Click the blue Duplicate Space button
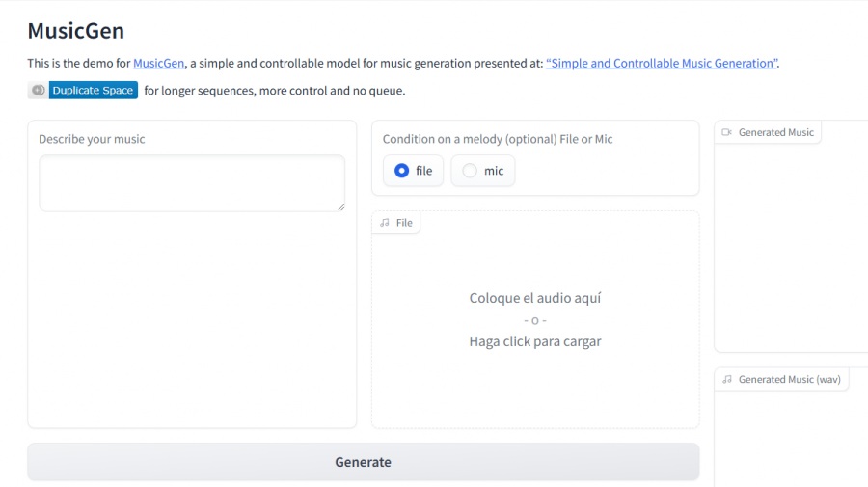The width and height of the screenshot is (868, 487). [x=93, y=91]
